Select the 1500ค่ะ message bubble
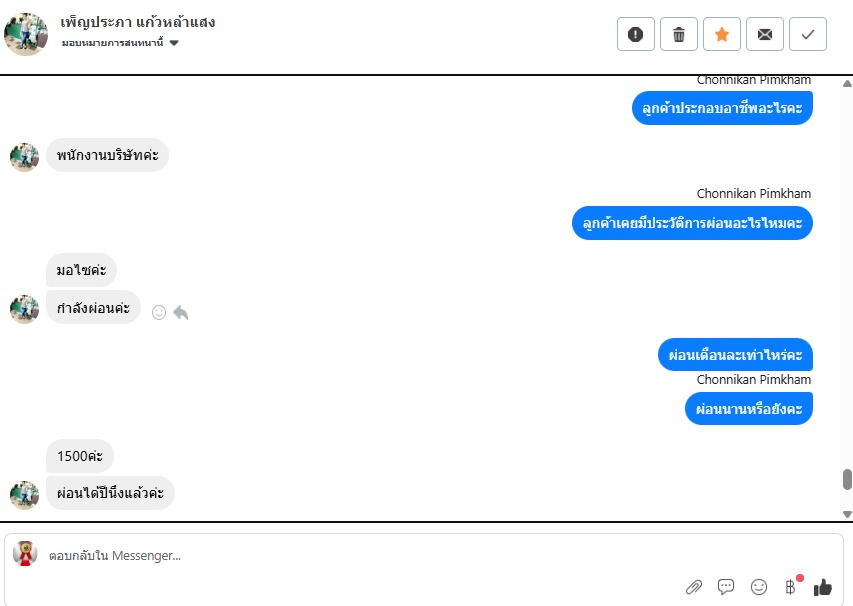 tap(80, 456)
